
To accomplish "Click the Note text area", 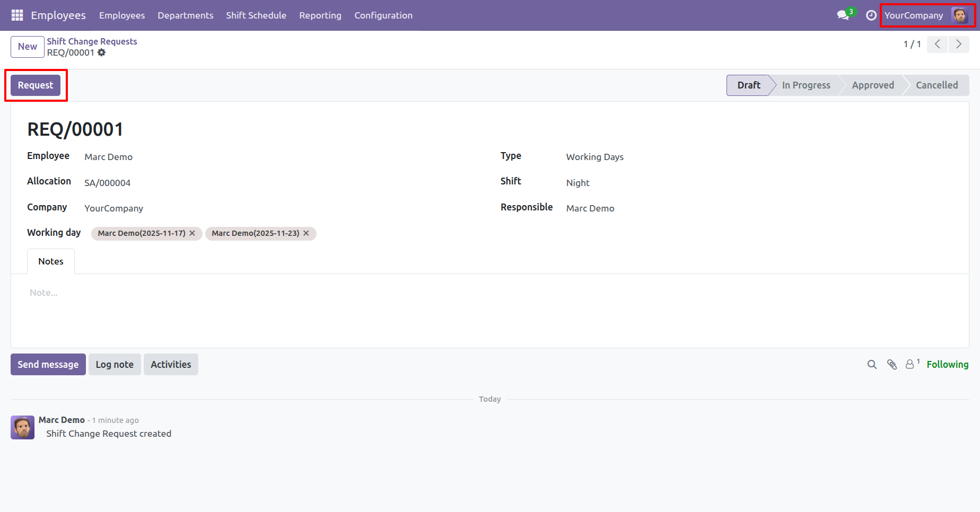I will pos(490,293).
